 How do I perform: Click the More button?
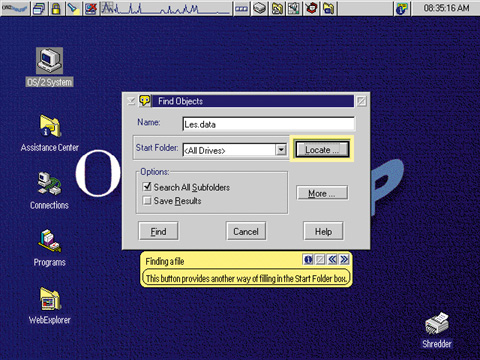(x=322, y=193)
